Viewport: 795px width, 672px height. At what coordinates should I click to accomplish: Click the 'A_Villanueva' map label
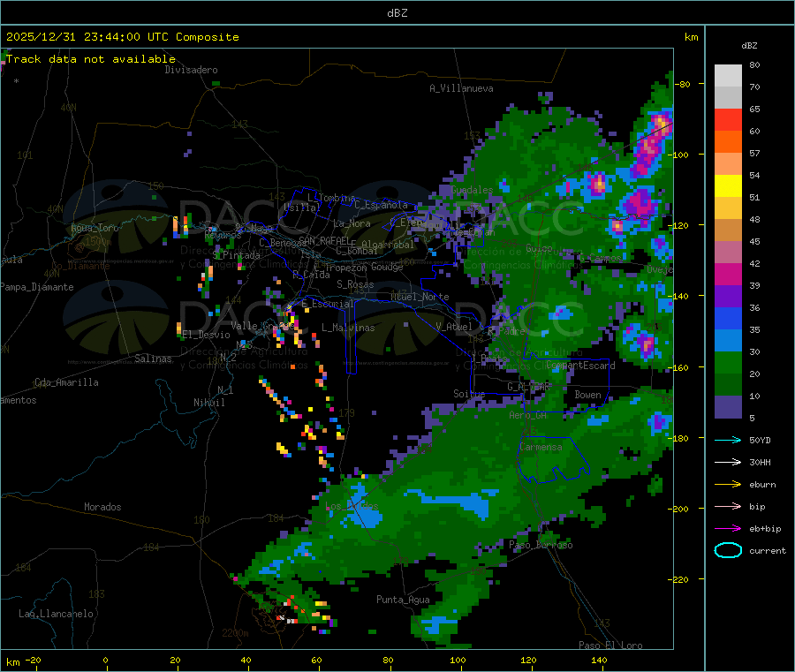click(x=461, y=88)
